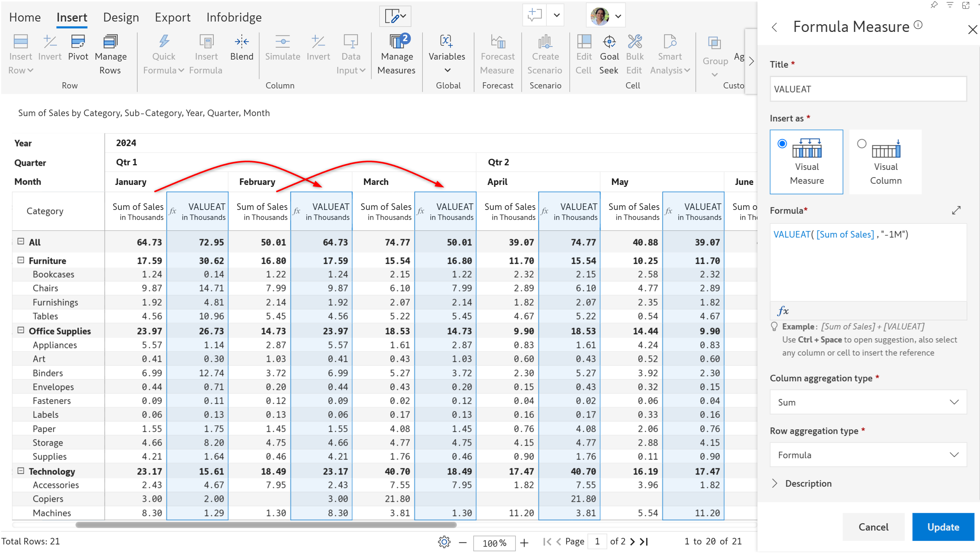
Task: Open grid settings gear icon
Action: tap(444, 542)
